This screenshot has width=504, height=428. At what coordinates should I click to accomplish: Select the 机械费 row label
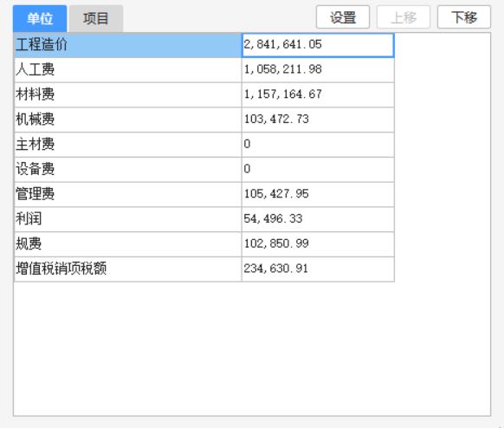point(127,120)
